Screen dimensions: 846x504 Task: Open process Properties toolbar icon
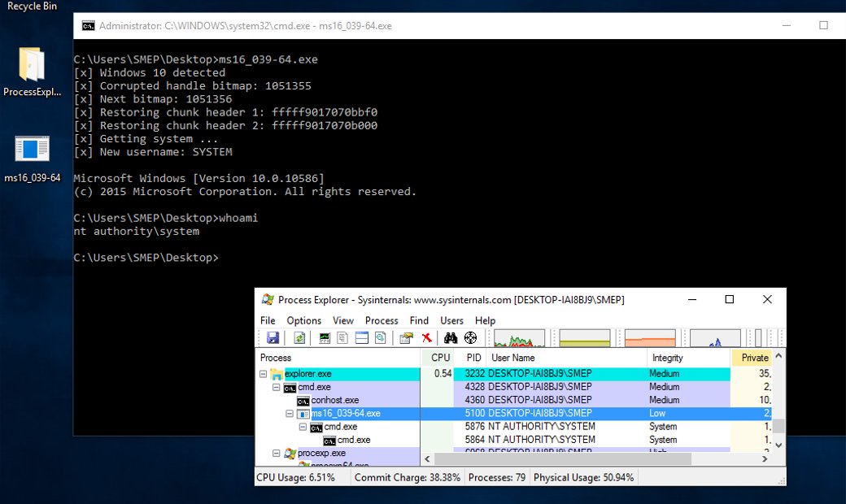(x=406, y=338)
